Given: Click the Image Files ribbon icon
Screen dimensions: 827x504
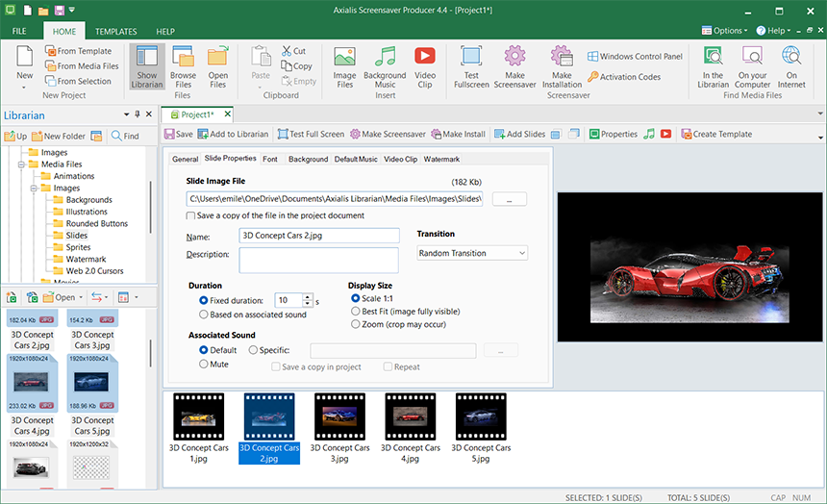Looking at the screenshot, I should point(344,65).
